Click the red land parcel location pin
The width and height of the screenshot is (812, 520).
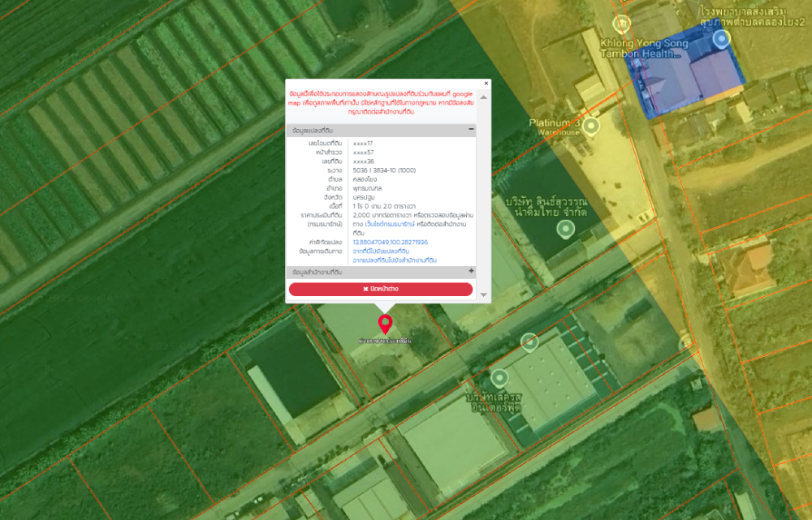385,324
